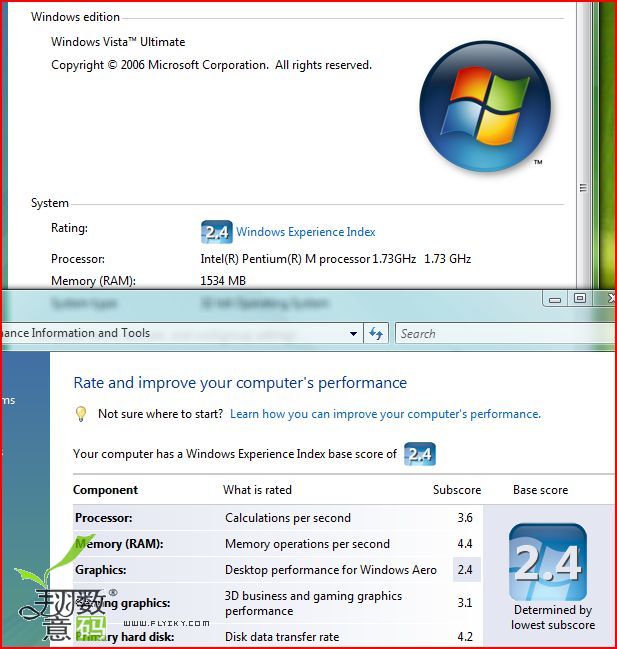The image size is (617, 649).
Task: Click the base score 2.4 badge in sentence
Action: (420, 454)
